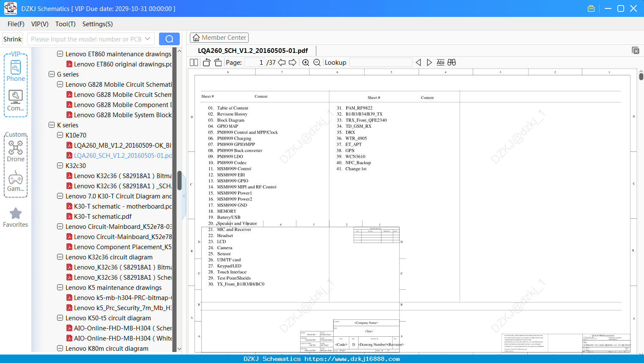Collapse Lenovo K80m circuit diagram node
The height and width of the screenshot is (363, 644).
[60, 348]
